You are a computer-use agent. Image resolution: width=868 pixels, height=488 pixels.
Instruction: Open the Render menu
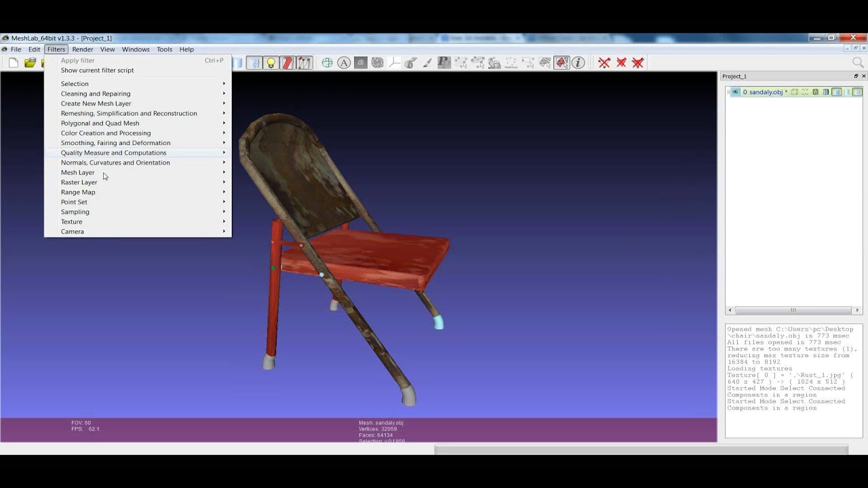click(83, 49)
